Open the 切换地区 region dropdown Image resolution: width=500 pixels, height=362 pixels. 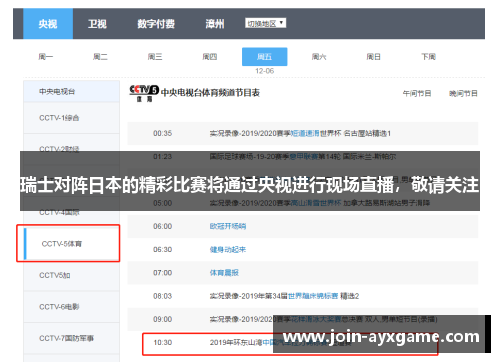[266, 23]
